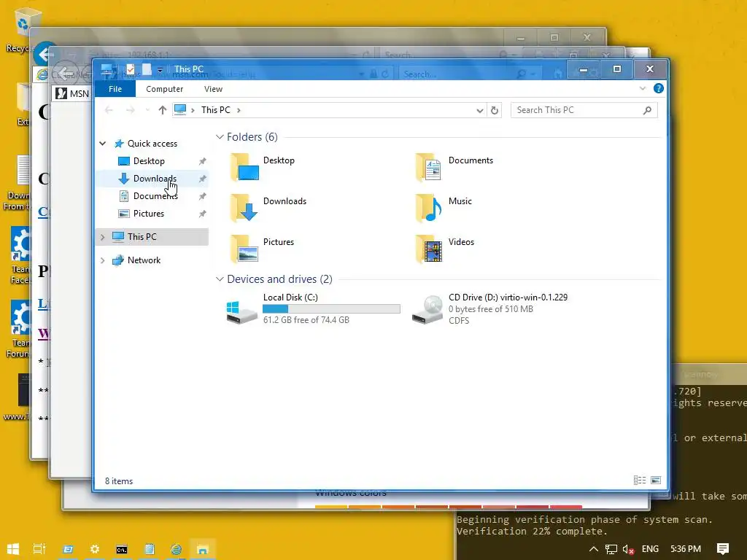Click the forward arrow in File Explorer
747x560 pixels.
pos(130,110)
